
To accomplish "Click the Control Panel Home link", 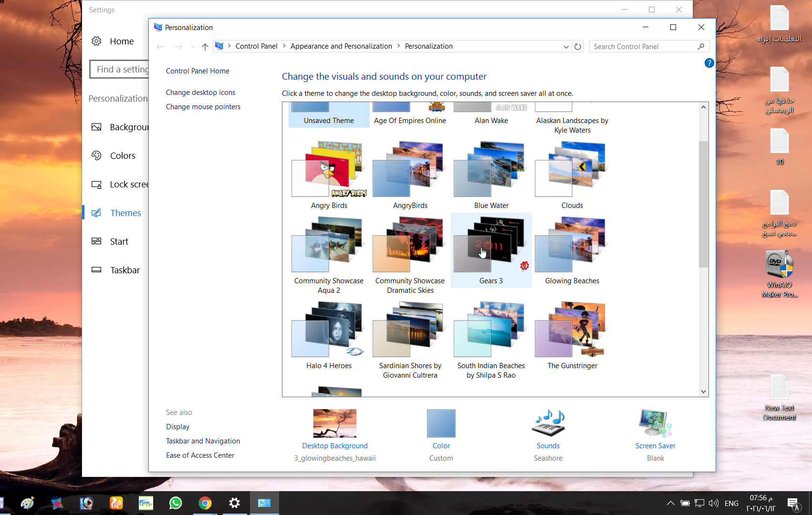I will pos(198,71).
